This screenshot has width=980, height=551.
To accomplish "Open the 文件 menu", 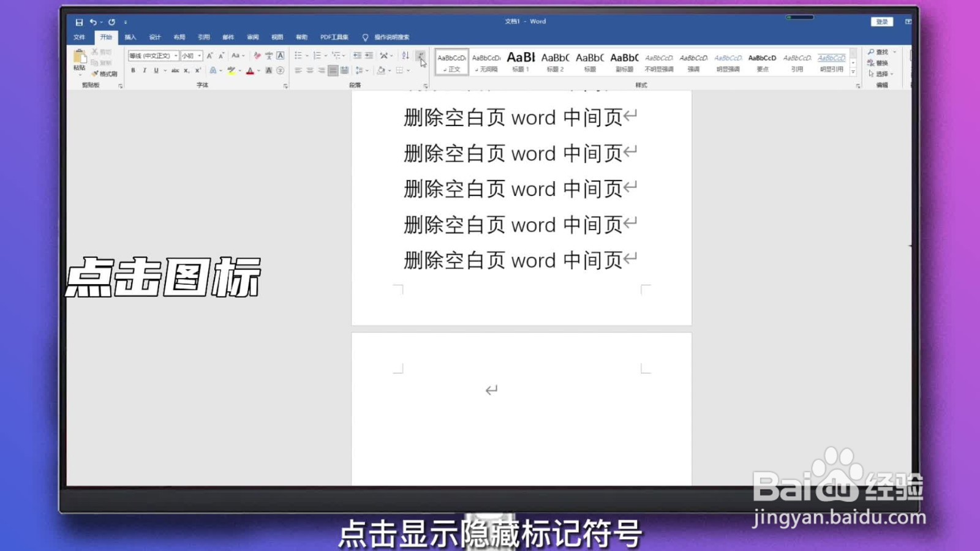I will (79, 37).
